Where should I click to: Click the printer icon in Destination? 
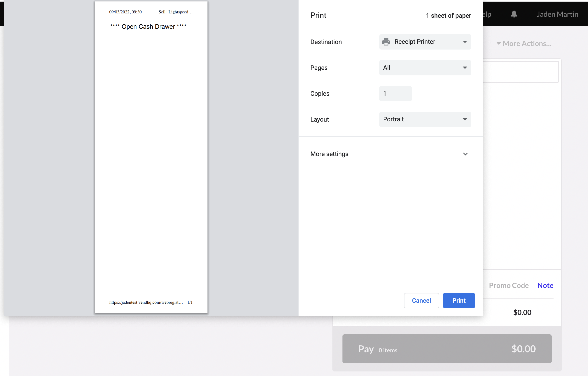point(386,42)
